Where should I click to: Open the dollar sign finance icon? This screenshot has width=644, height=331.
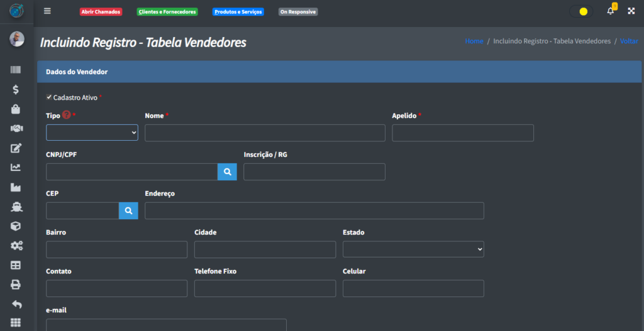[x=16, y=90]
